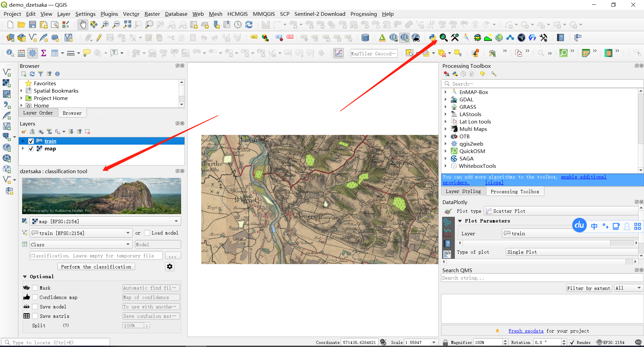Expand the GRASS provider in Processing Toolbox
Image resolution: width=644 pixels, height=347 pixels.
click(446, 107)
